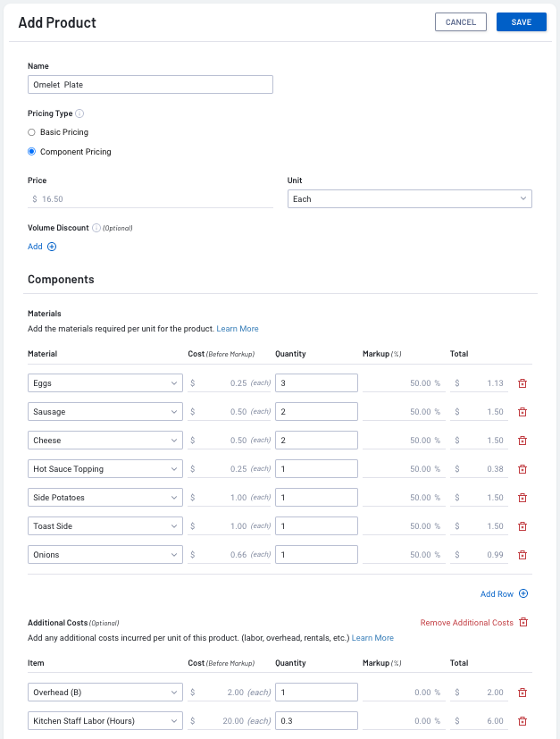Delete the Eggs material row
Screen dimensions: 560x739
point(522,382)
